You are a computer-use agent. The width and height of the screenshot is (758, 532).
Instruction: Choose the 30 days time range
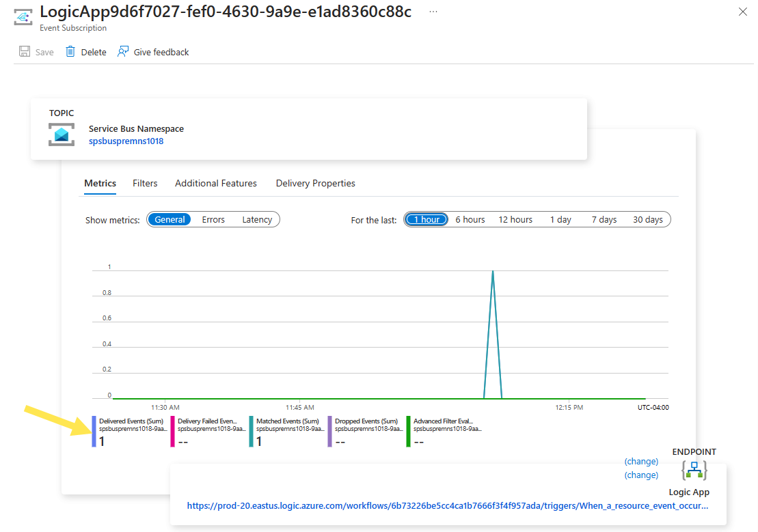coord(648,219)
